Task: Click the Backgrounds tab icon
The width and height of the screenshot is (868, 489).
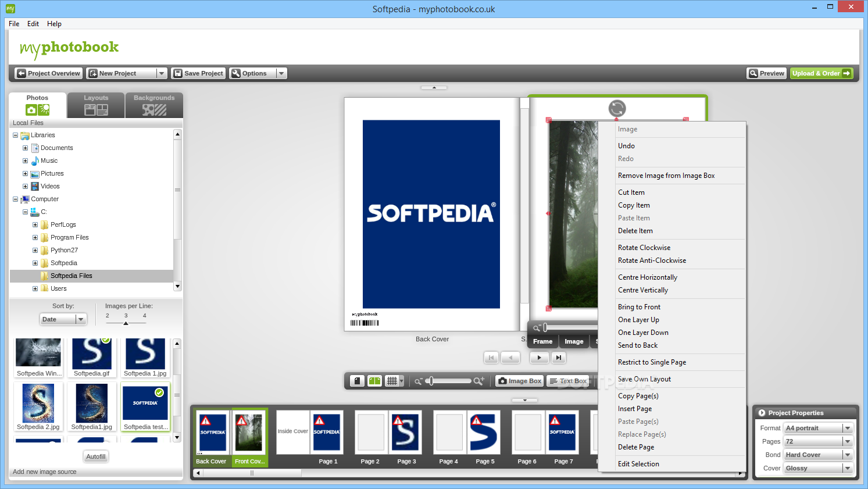Action: [x=154, y=110]
